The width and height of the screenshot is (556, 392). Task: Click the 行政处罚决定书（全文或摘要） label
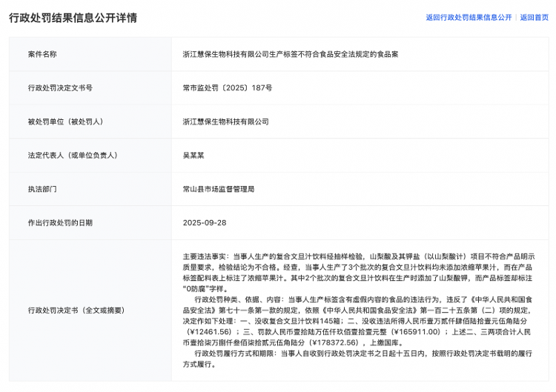click(76, 310)
